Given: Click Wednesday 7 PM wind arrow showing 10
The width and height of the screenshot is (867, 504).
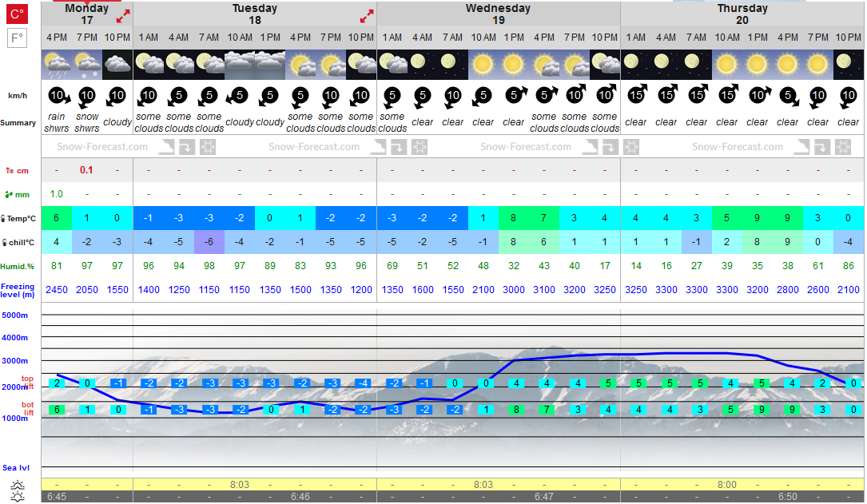Looking at the screenshot, I should 575,94.
